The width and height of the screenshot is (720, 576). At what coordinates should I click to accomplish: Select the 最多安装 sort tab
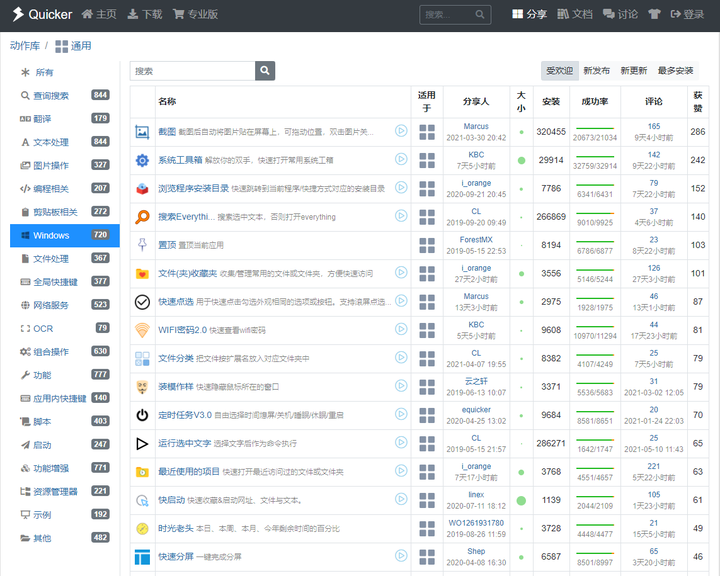[x=675, y=71]
